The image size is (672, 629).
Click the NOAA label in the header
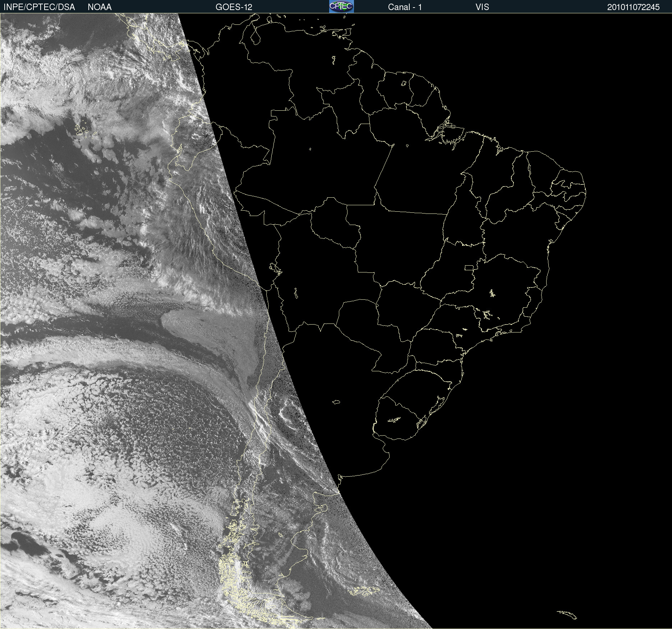click(100, 7)
